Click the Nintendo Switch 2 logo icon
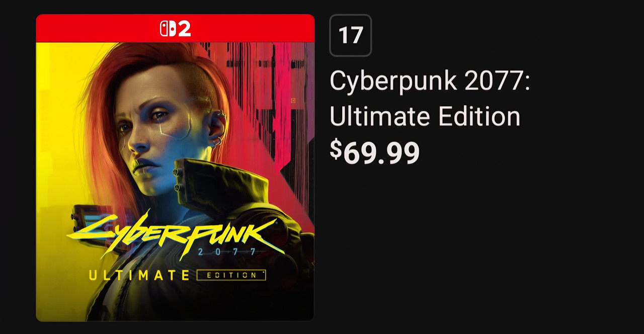 (175, 28)
